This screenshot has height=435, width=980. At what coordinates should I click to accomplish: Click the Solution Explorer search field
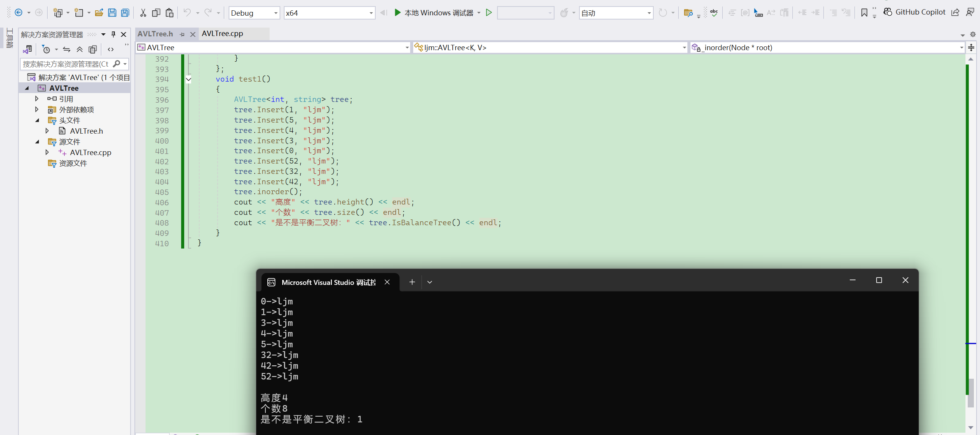coord(66,64)
